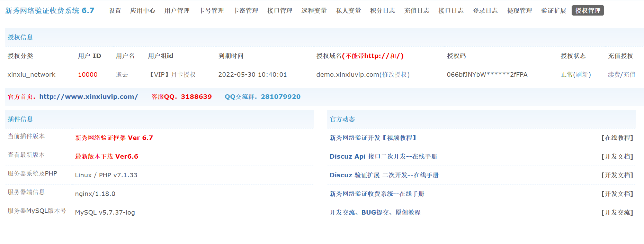Screen dimensions: 644x244
Task: Go to 接口日志 menu
Action: [451, 11]
